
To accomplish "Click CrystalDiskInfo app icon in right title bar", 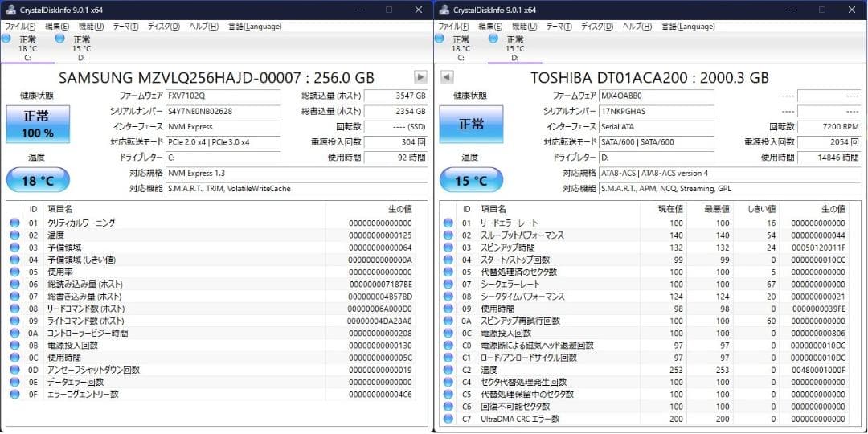I will (444, 10).
